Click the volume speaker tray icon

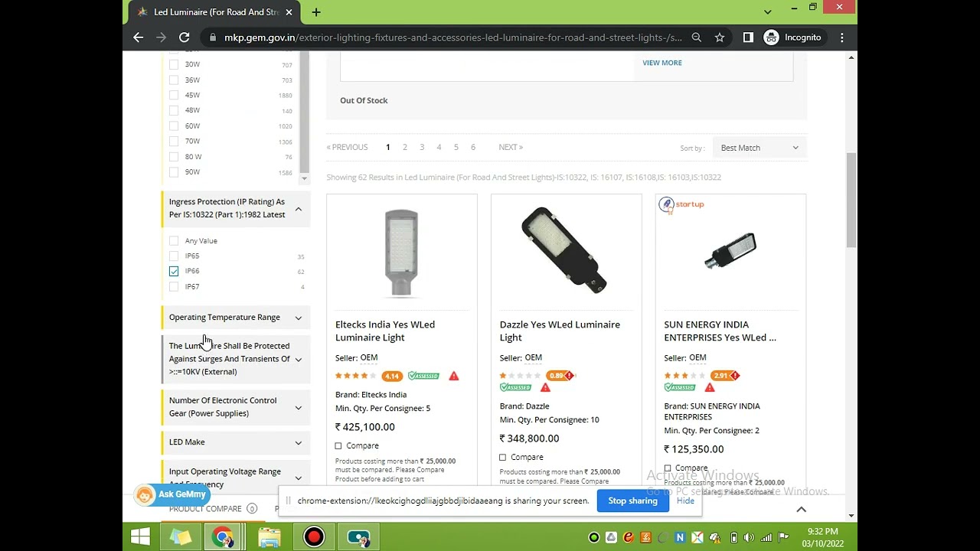coord(749,538)
